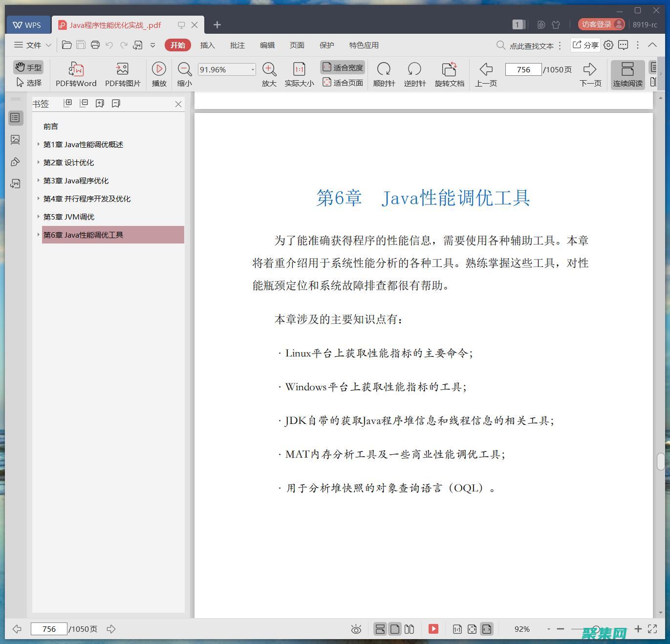
Task: Click inside the page number input field
Action: pos(523,69)
